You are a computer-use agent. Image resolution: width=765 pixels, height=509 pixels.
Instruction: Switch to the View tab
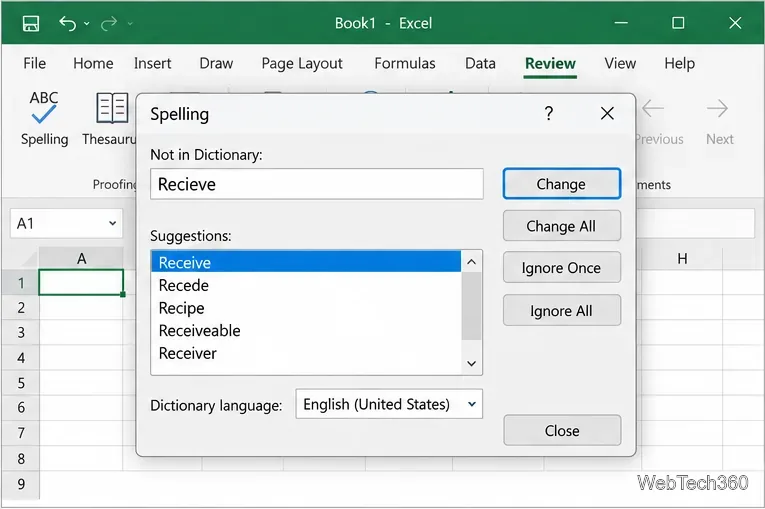pos(620,63)
